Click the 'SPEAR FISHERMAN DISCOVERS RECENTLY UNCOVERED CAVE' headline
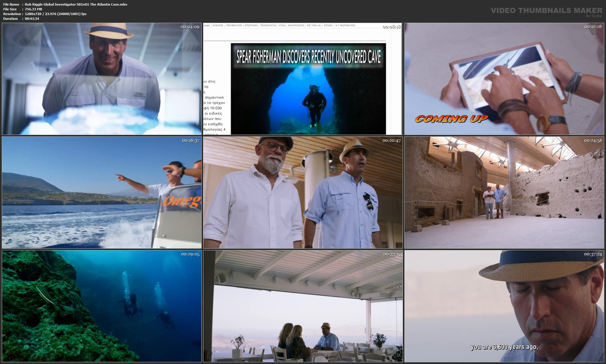 pyautogui.click(x=309, y=56)
